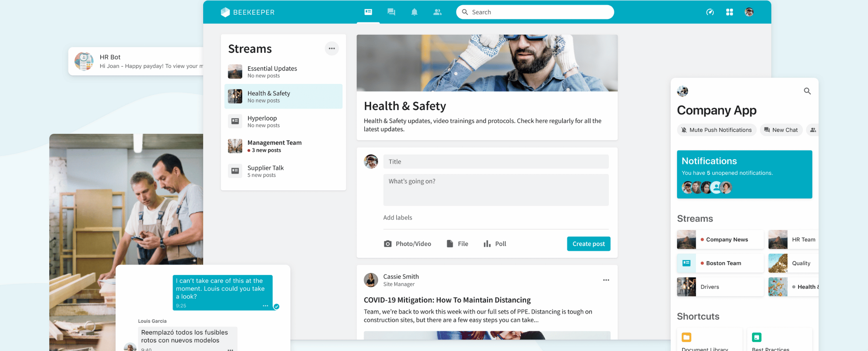Viewport: 868px width, 351px height.
Task: Open the apps grid icon
Action: (729, 12)
